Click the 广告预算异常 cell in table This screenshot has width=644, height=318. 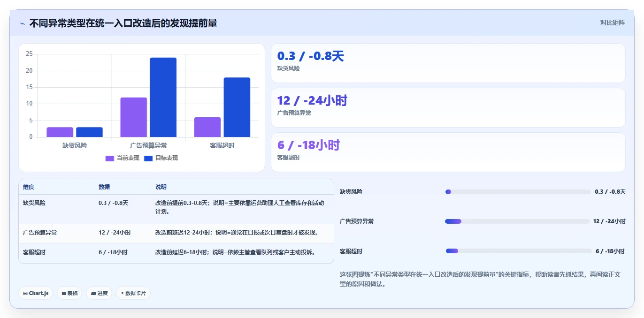pos(40,232)
